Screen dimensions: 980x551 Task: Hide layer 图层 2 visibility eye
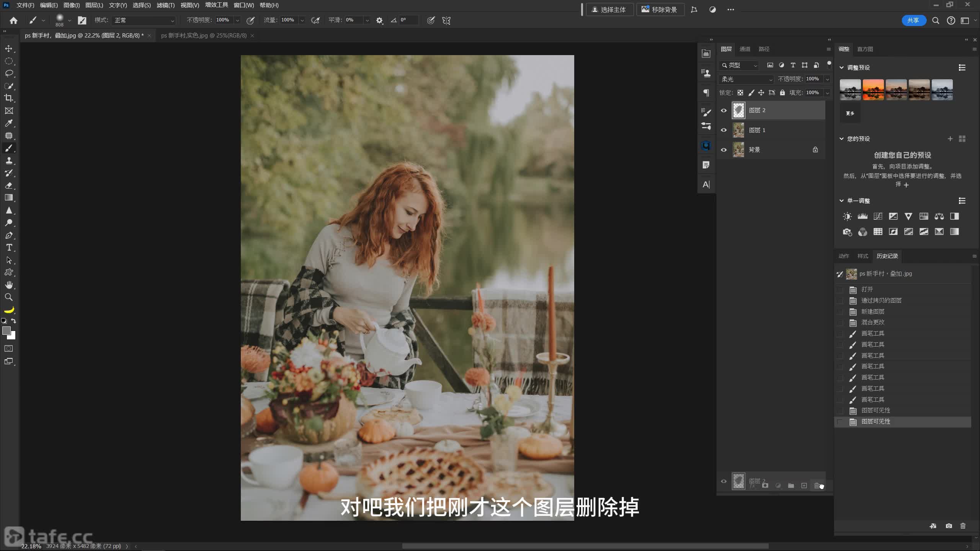click(x=724, y=111)
